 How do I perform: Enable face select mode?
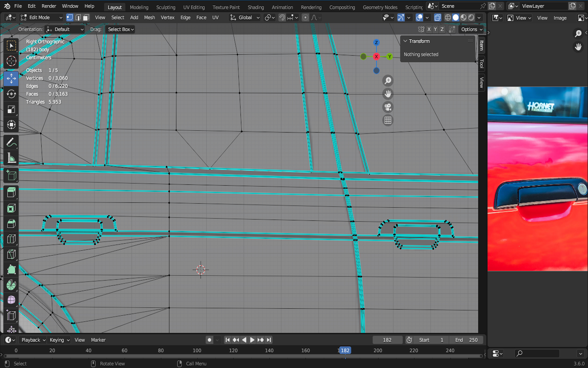86,18
